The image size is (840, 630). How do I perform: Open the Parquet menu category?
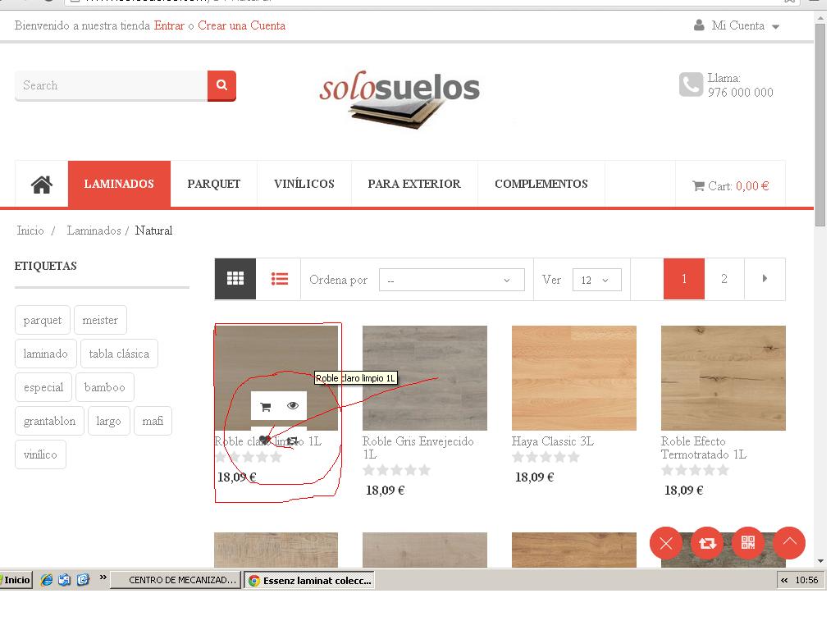tap(213, 184)
